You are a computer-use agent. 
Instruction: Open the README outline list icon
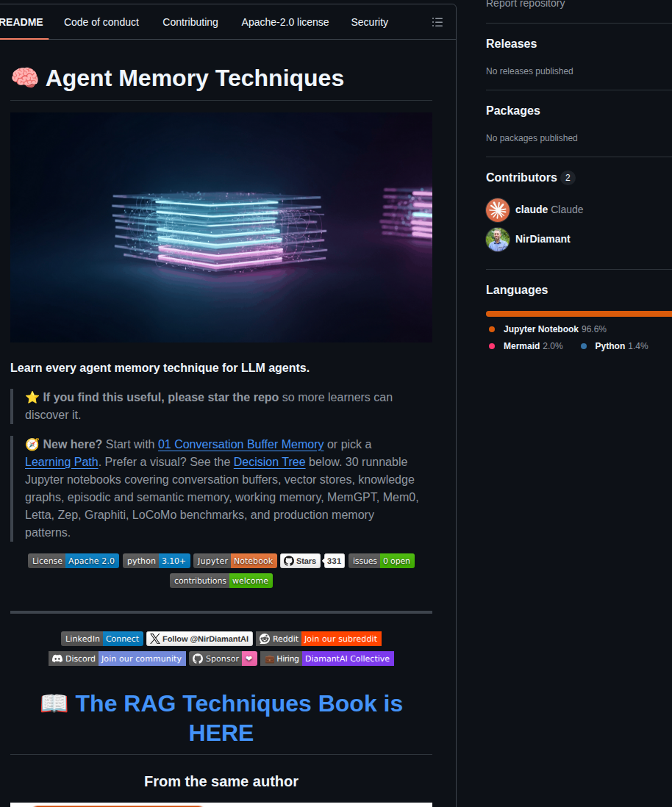coord(437,22)
